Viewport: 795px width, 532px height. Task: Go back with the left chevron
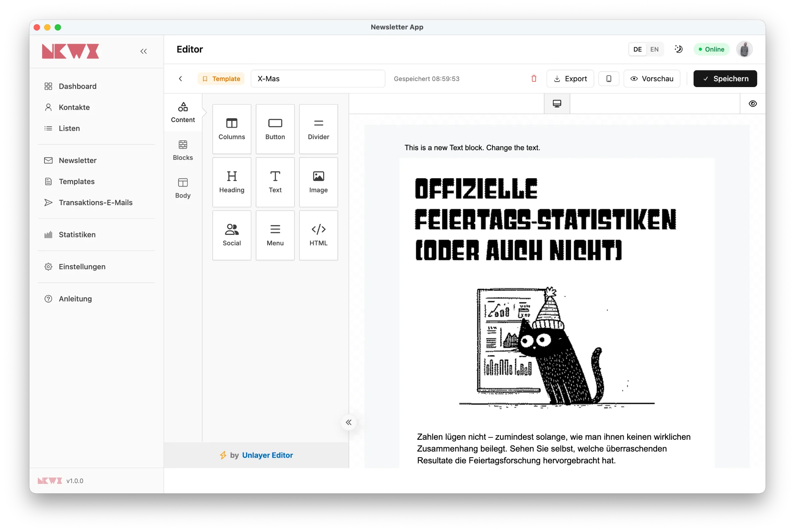[x=180, y=79]
